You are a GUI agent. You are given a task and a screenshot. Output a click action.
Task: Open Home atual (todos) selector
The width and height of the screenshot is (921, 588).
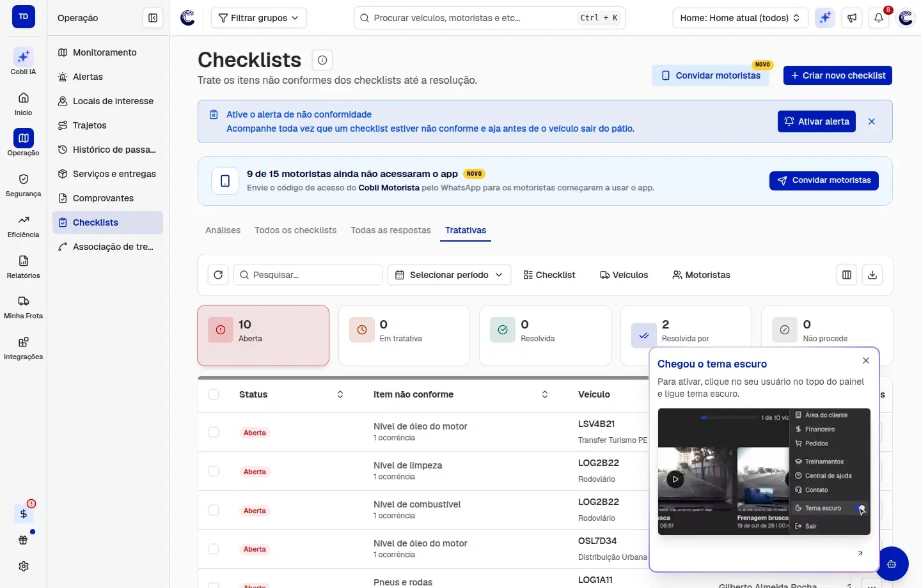(740, 18)
